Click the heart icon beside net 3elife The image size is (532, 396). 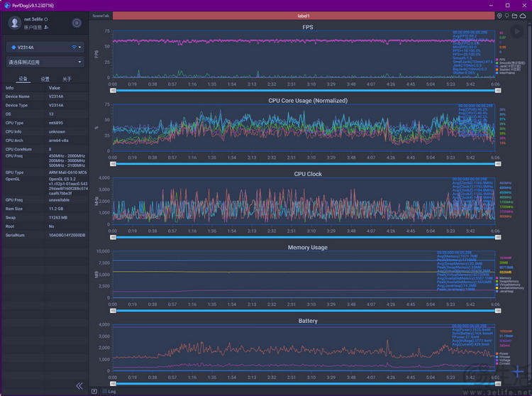coord(46,19)
